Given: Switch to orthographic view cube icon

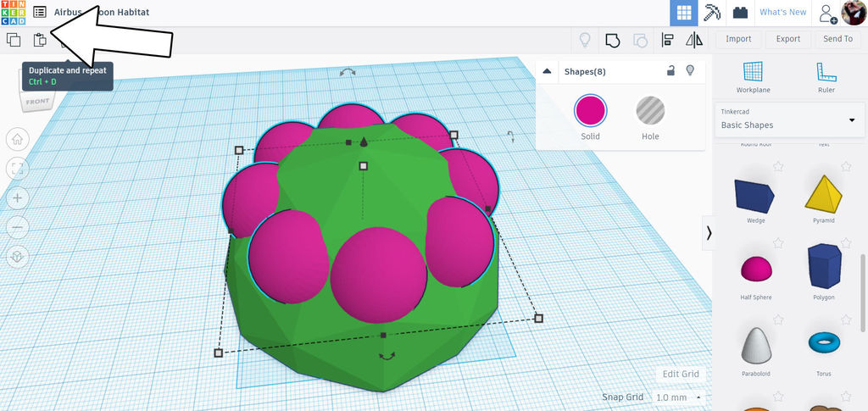Looking at the screenshot, I should point(17,257).
